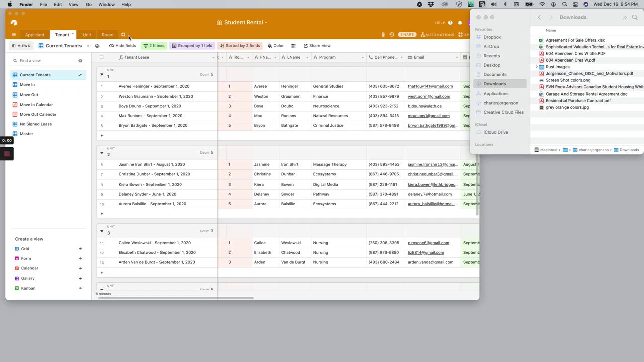This screenshot has width=644, height=362.
Task: Add a new Calendar view plus
Action: point(80,268)
